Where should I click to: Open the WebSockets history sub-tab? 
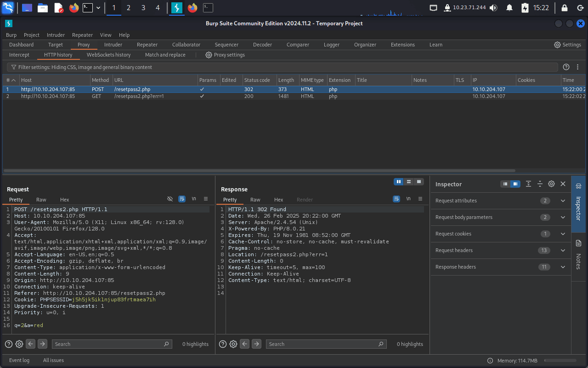pos(109,55)
